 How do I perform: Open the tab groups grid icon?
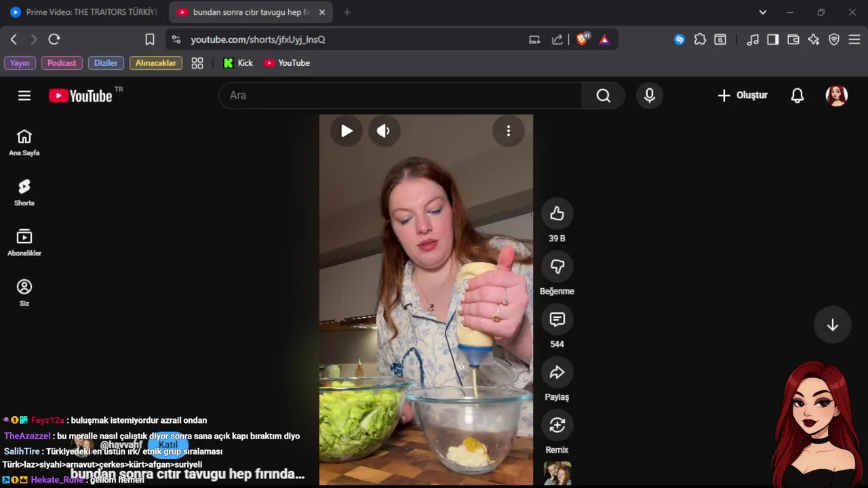(x=197, y=63)
